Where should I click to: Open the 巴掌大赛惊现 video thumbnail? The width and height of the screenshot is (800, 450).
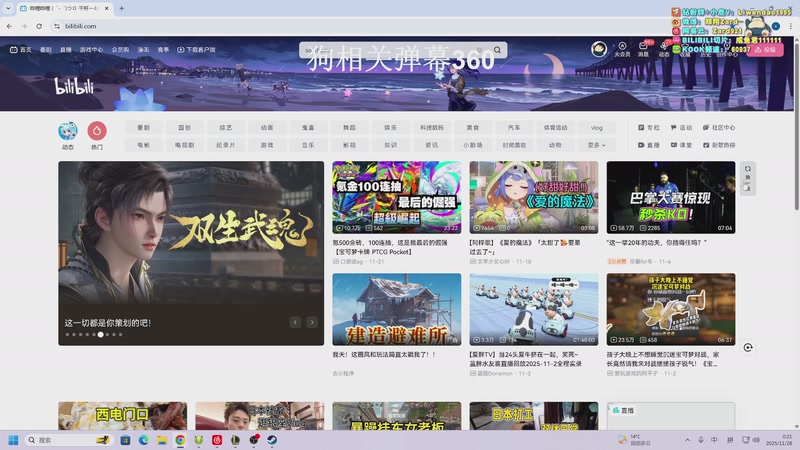point(671,197)
